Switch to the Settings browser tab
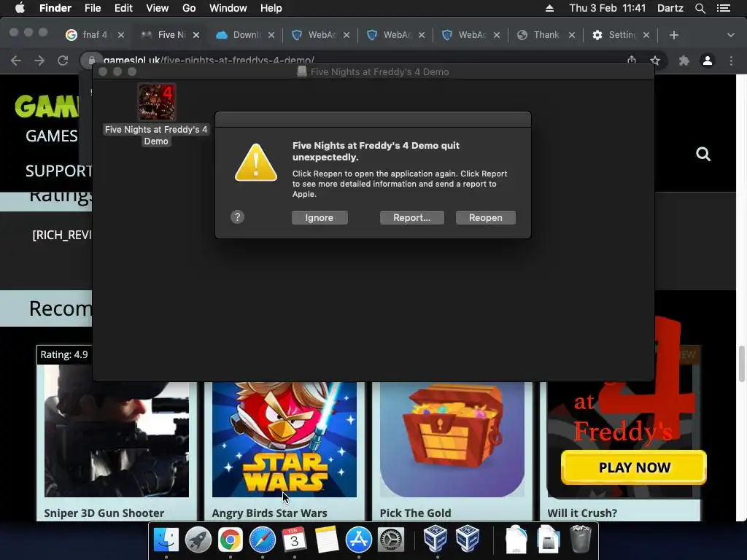The height and width of the screenshot is (560, 747). pyautogui.click(x=619, y=35)
